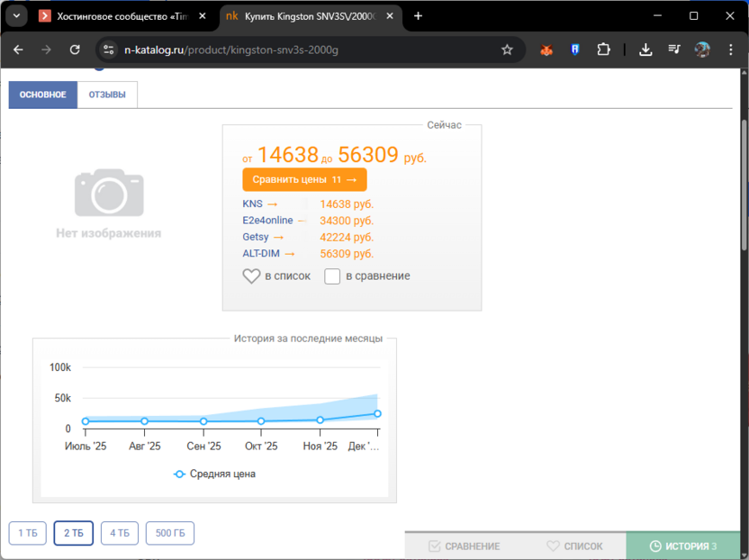Select the 1 ТБ capacity option

click(28, 533)
